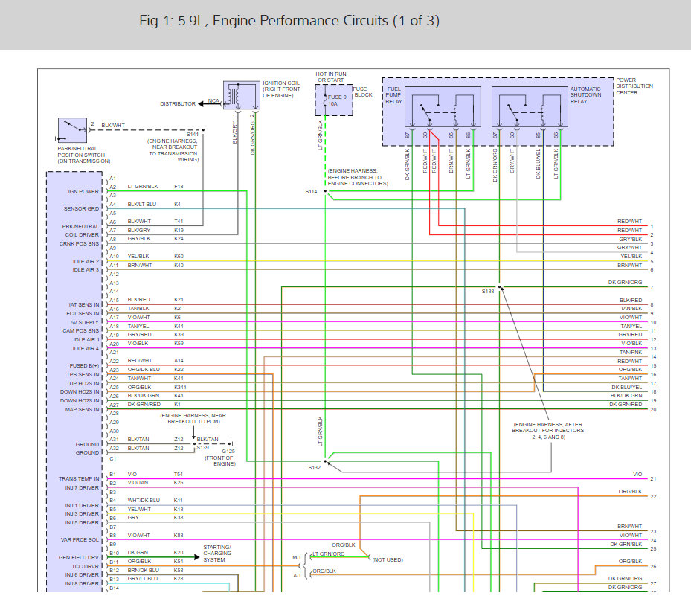The image size is (691, 616).
Task: Click the S114 splice dot
Action: point(325,191)
